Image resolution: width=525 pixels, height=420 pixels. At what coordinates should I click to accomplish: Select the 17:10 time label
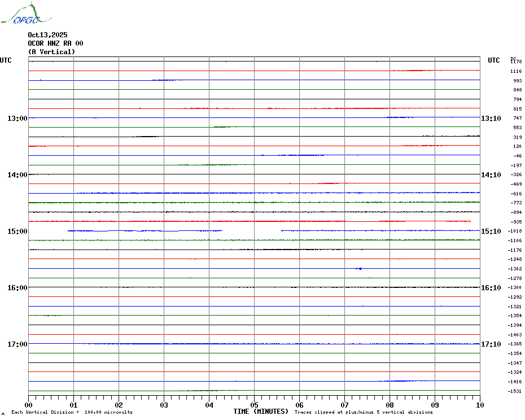[x=491, y=344]
